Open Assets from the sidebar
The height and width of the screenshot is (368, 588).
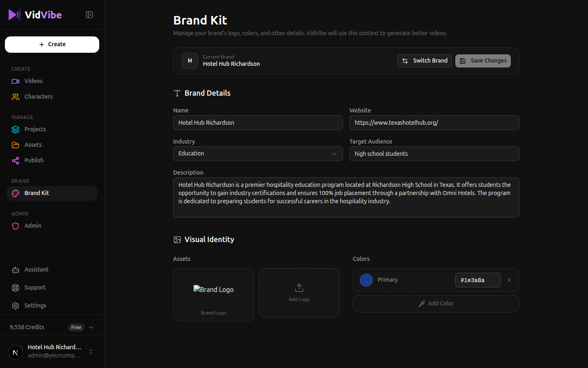(52, 145)
